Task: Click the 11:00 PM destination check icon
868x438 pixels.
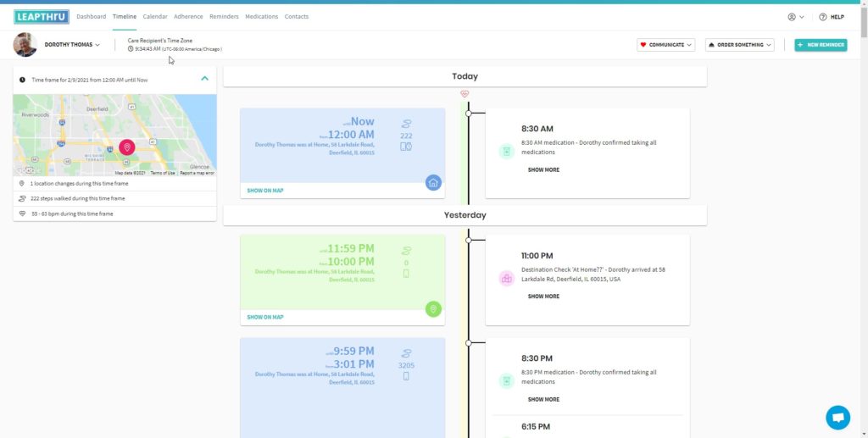Action: (506, 279)
